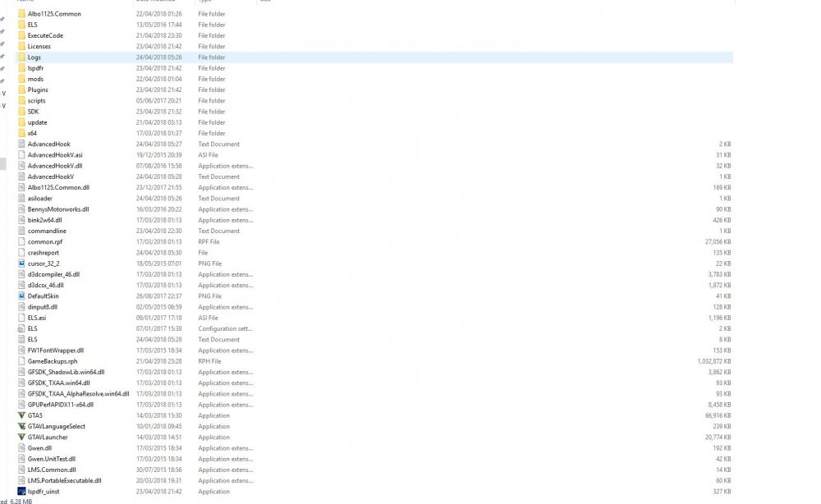Screen dimensions: 821x504
Task: Click the 1,032,872 KB size of GameBackups.rph
Action: (714, 361)
